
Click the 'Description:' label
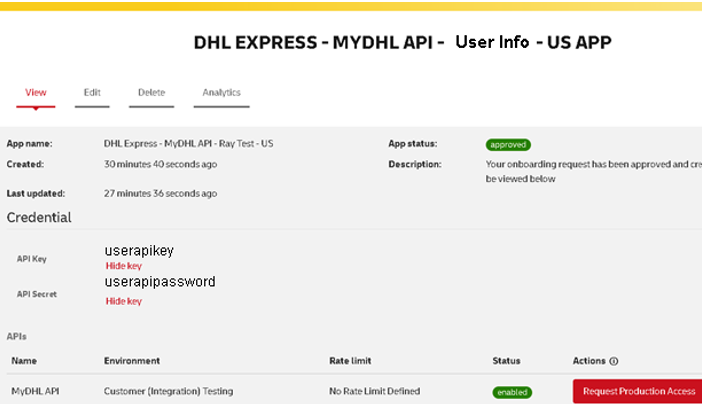pos(415,164)
